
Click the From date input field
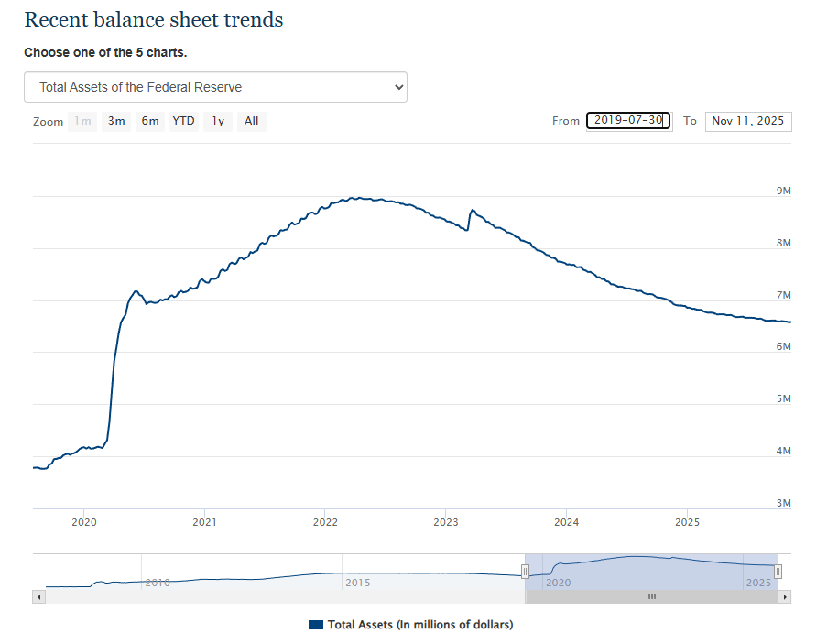(628, 121)
